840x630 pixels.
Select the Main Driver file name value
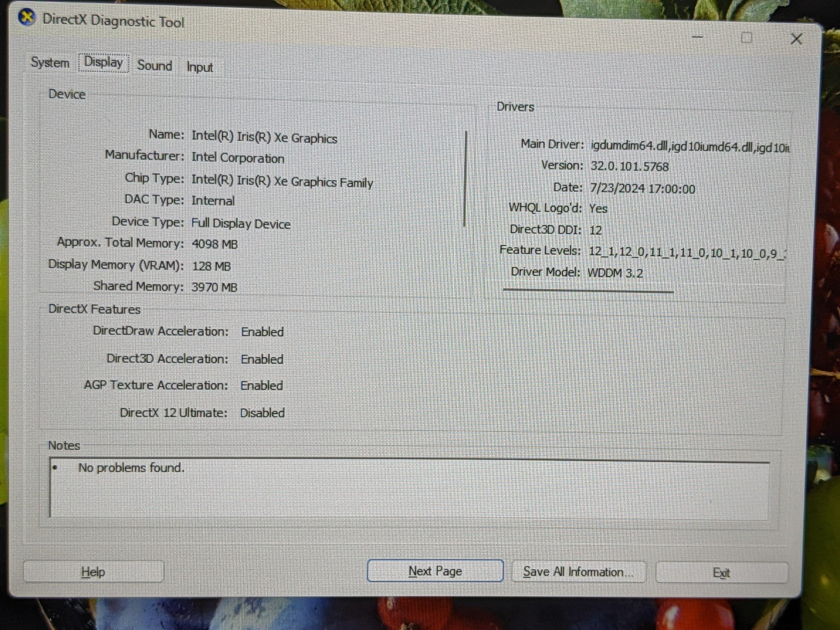(x=689, y=147)
